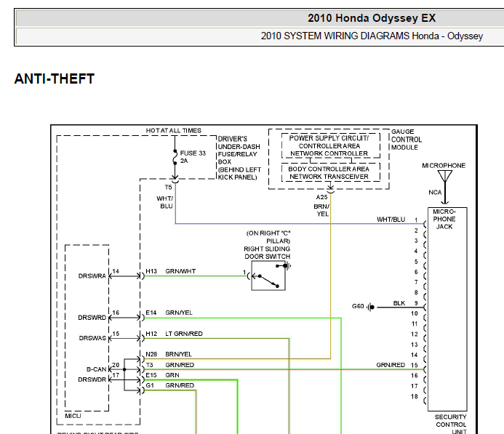
Task: Click the BLK wire label at pin 9
Action: pyautogui.click(x=399, y=303)
